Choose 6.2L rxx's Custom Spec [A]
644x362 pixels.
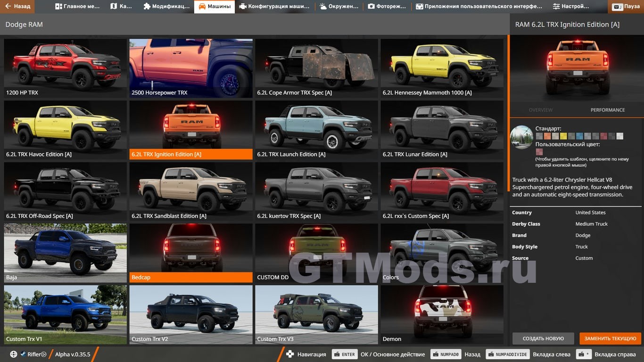(x=442, y=192)
